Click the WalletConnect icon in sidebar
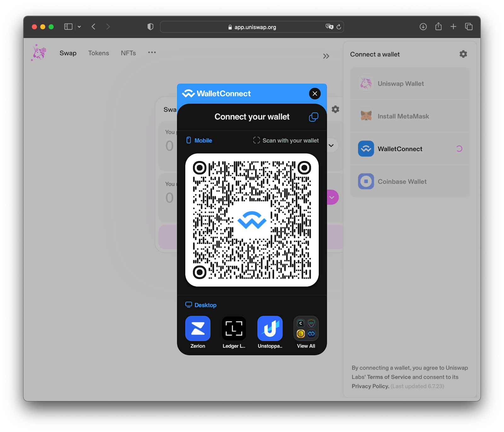Image resolution: width=504 pixels, height=432 pixels. tap(366, 149)
